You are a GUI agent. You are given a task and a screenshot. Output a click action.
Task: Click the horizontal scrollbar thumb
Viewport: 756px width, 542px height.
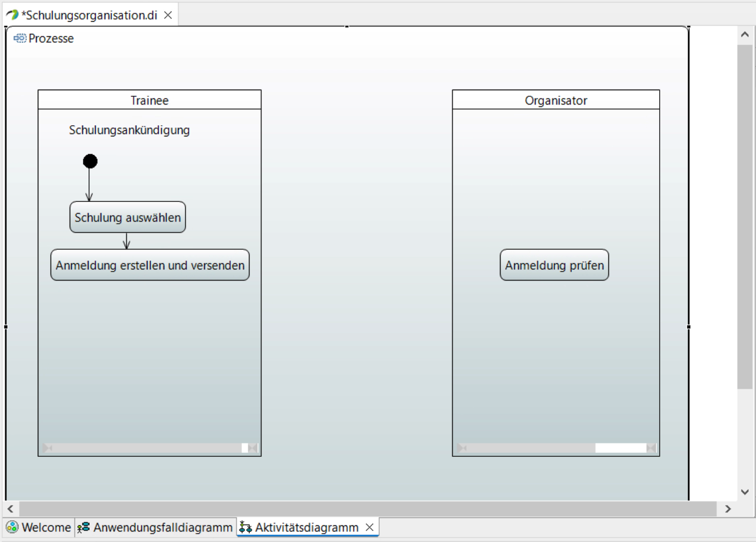(368, 509)
